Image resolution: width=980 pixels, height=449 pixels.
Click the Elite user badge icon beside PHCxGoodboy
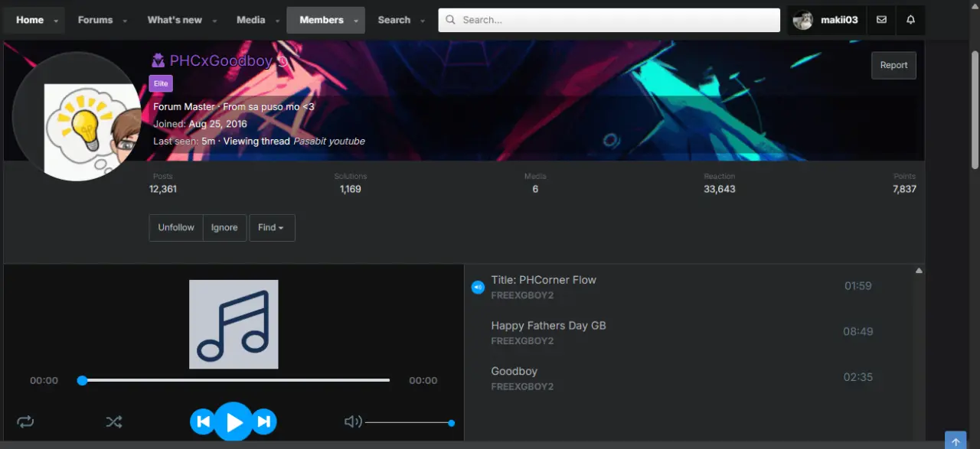coord(158,60)
